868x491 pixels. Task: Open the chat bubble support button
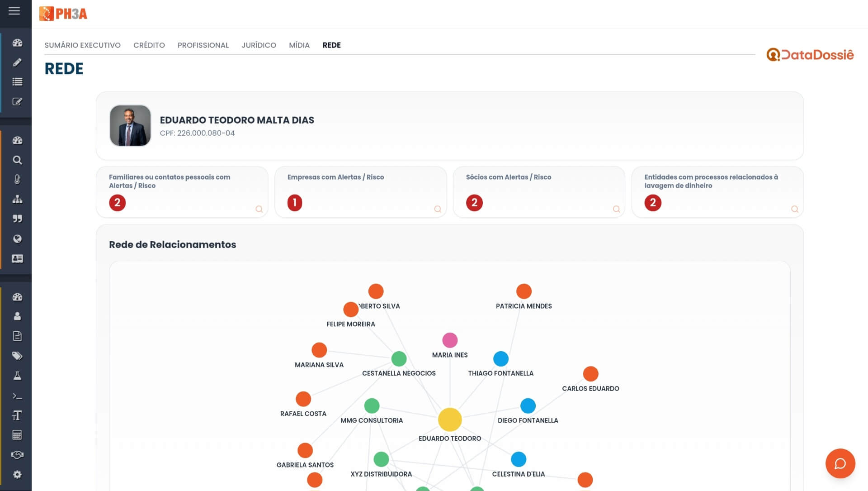pos(840,463)
